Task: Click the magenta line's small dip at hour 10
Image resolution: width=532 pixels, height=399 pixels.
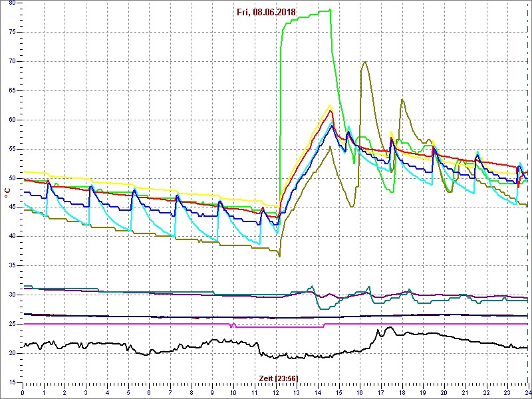Action: point(232,326)
